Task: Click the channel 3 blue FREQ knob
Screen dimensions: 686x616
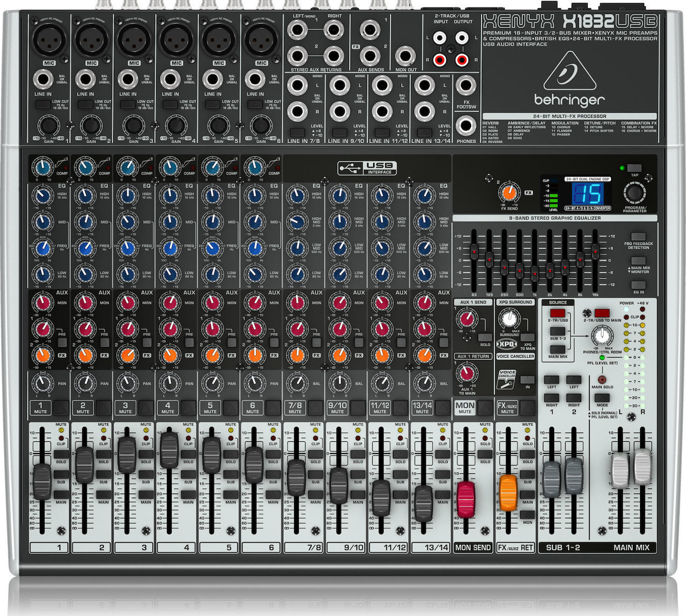Action: tap(127, 249)
